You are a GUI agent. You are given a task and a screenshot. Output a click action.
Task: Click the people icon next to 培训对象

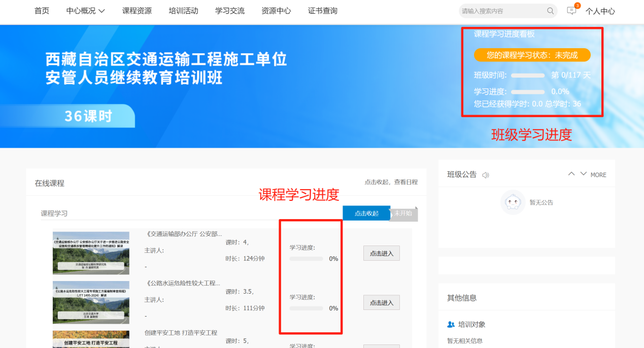pos(451,324)
